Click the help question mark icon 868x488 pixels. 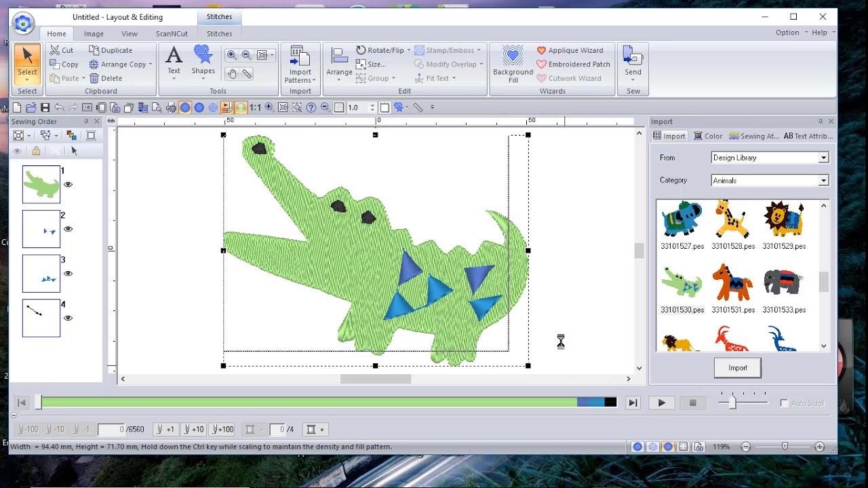tap(311, 107)
